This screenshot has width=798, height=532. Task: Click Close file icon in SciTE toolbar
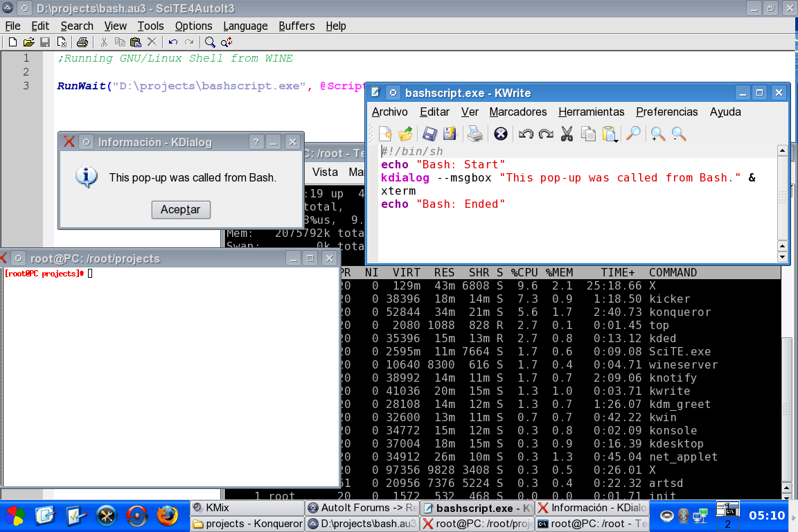click(62, 42)
